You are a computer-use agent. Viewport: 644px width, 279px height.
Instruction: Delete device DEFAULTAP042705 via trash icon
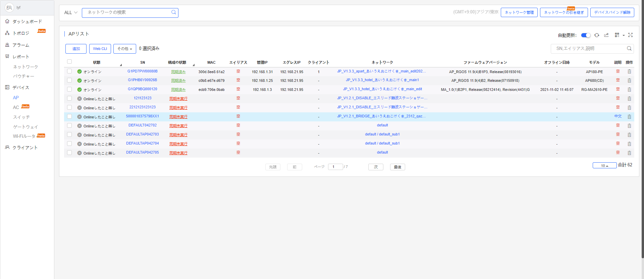(x=629, y=153)
